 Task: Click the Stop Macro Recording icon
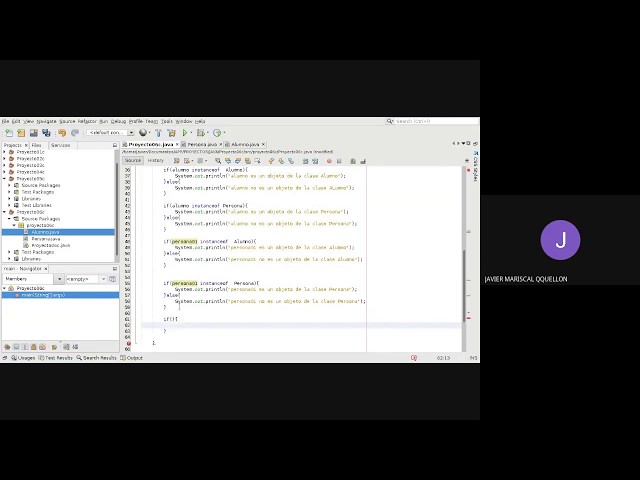(x=339, y=161)
